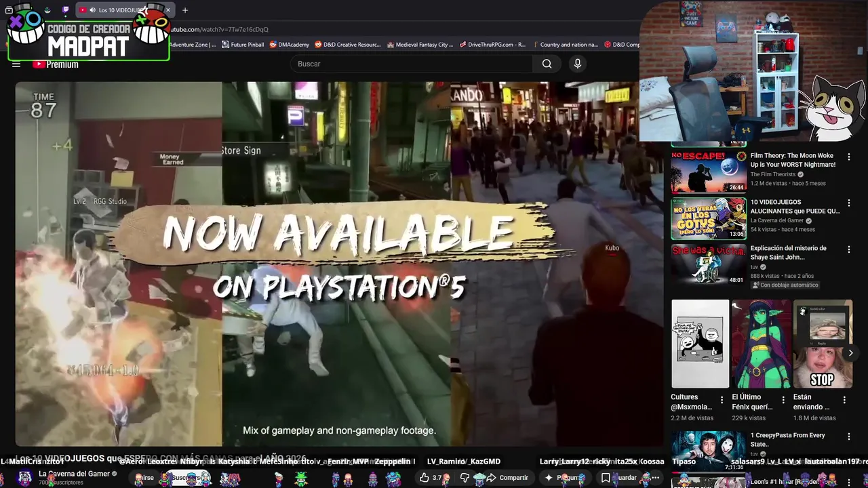Open La Caverna del Gamer channel name
Screen dimensions: 868x488
tap(74, 474)
